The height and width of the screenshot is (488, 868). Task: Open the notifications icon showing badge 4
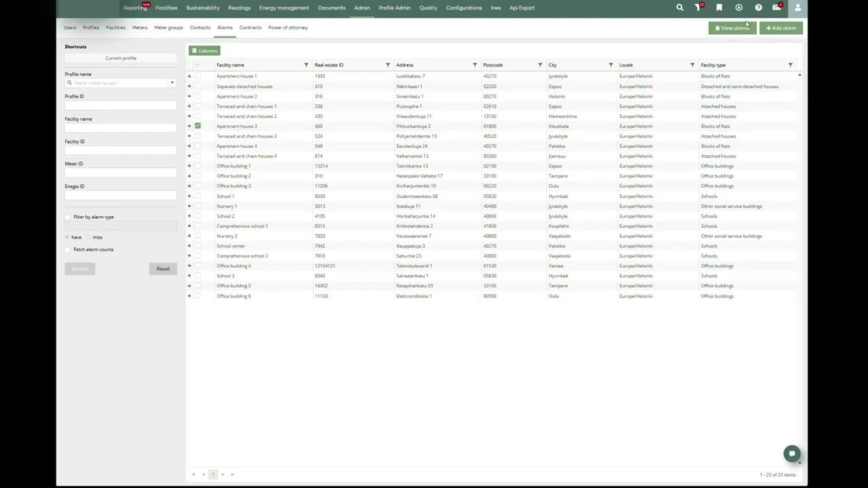pyautogui.click(x=777, y=7)
